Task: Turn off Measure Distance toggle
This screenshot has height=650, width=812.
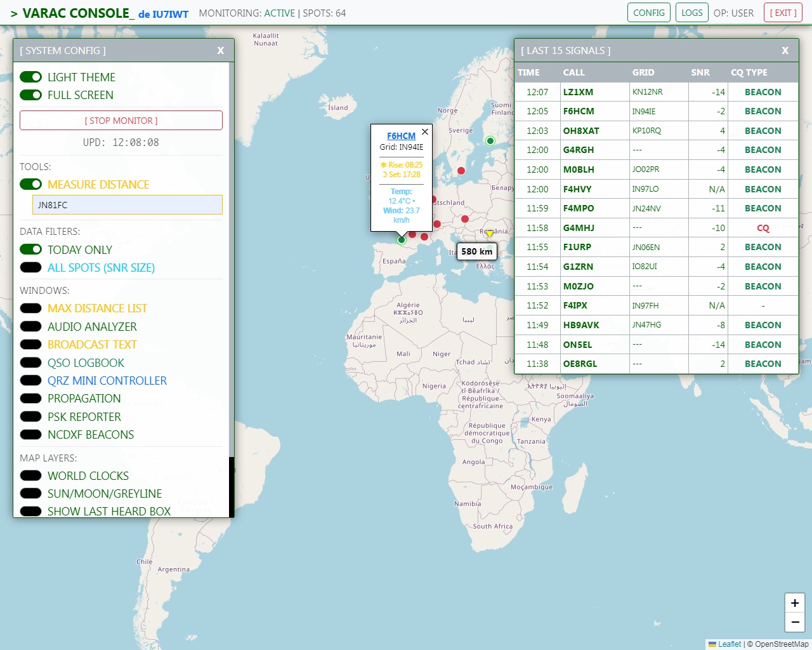Action: tap(30, 185)
